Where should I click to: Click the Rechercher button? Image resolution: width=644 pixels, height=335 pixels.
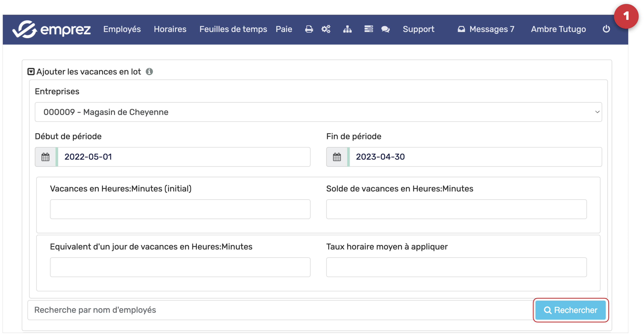click(570, 310)
